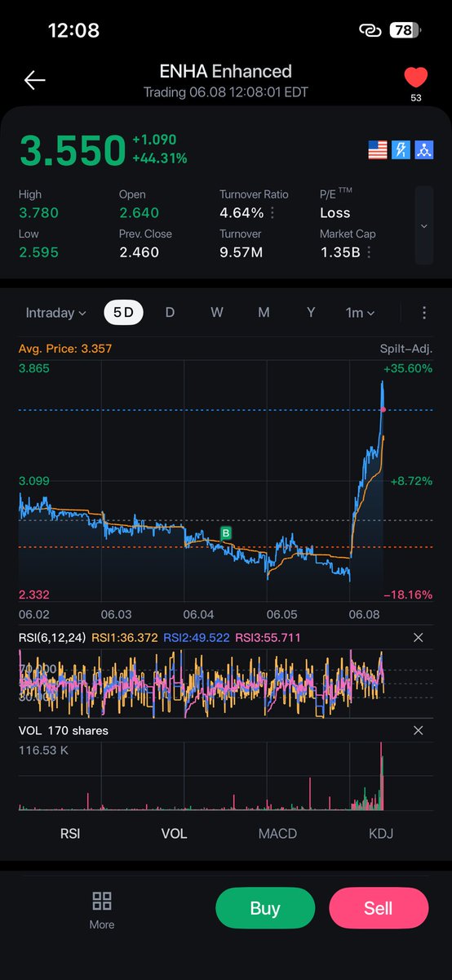
Task: Tap the link icon in status bar
Action: [372, 30]
